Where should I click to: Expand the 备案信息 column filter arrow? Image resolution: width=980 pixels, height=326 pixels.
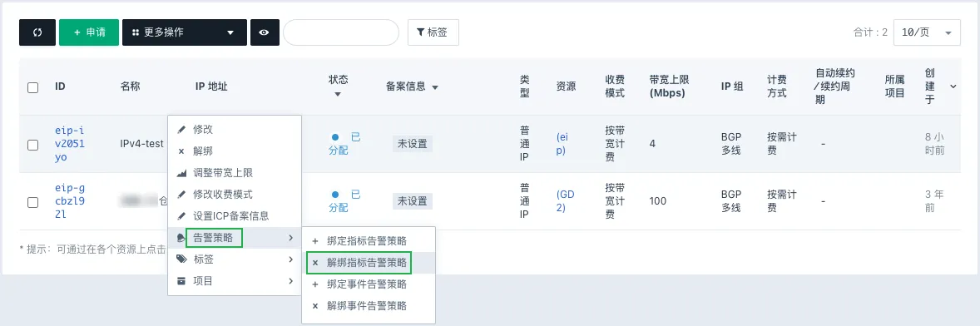click(x=435, y=87)
